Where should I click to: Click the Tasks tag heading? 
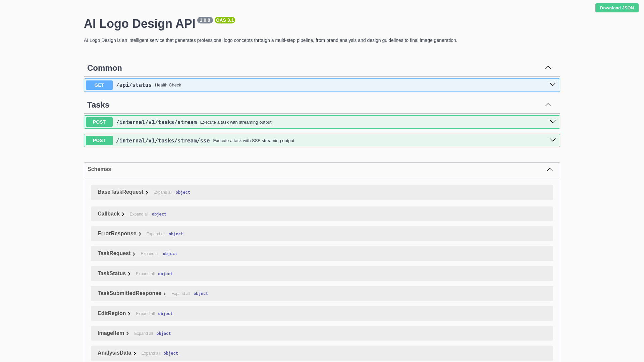98,105
